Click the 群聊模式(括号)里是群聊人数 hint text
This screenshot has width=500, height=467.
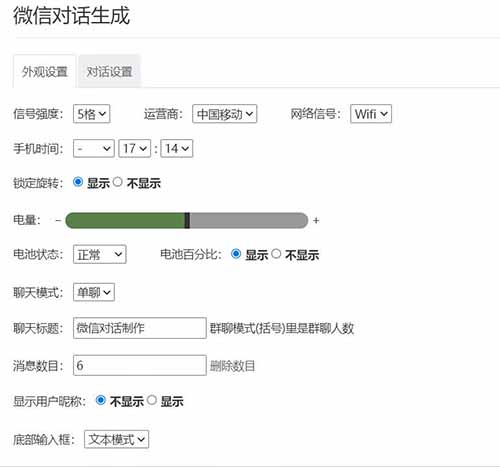tap(282, 328)
